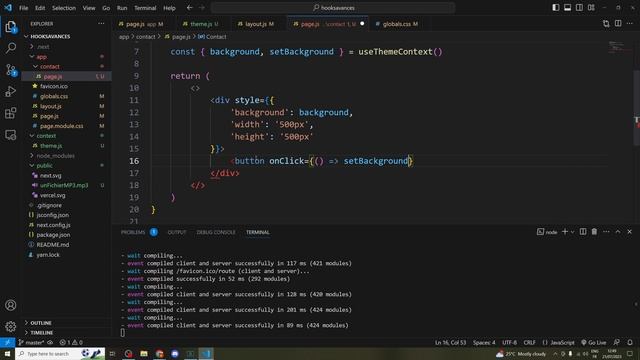This screenshot has width=640, height=360.
Task: Open notifications bell in status bar
Action: tap(630, 342)
